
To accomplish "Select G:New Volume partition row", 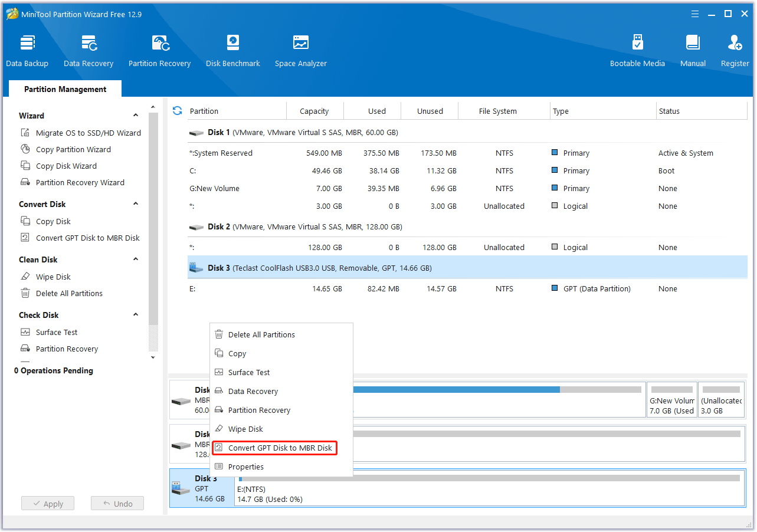I will (467, 188).
